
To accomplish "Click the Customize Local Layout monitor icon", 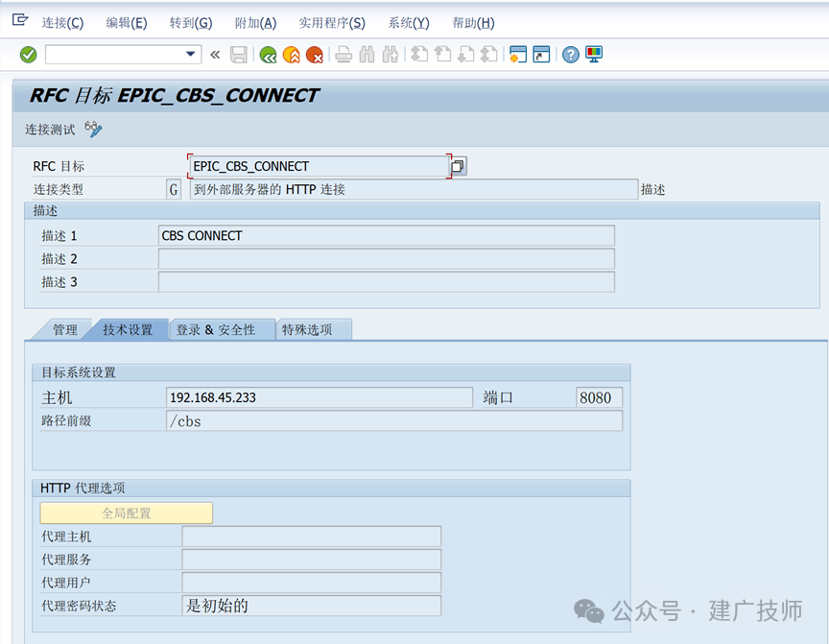I will pos(594,55).
